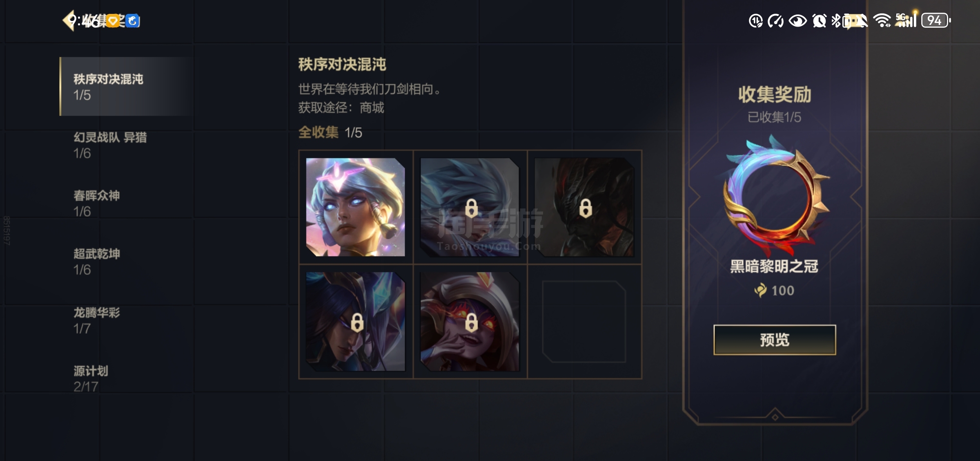
Task: Select the 幻灵战队 异猎 collection tab
Action: (126, 145)
